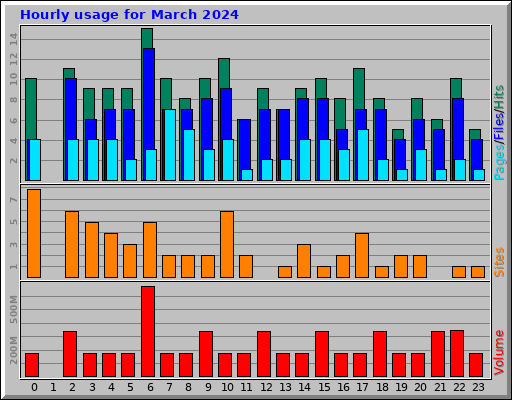This screenshot has width=512, height=400.
Task: Select the orange sites bar at hour 10
Action: click(x=227, y=244)
